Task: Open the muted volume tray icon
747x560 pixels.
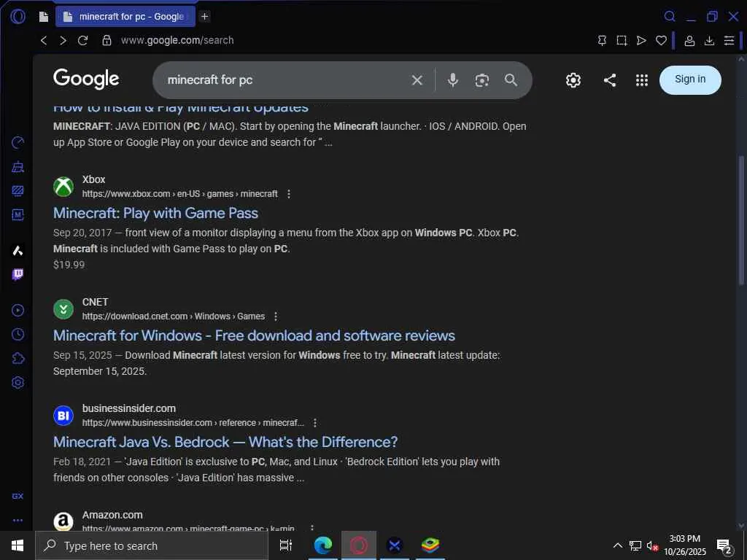Action: (651, 545)
